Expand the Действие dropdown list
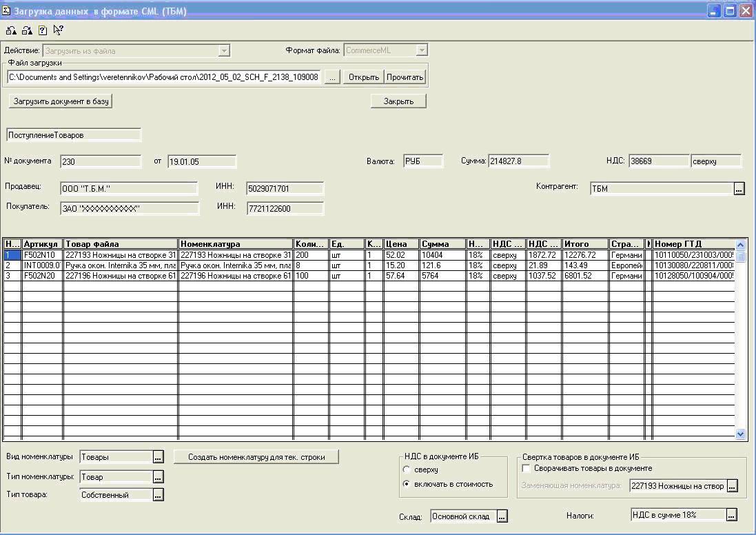This screenshot has width=756, height=535. click(223, 50)
